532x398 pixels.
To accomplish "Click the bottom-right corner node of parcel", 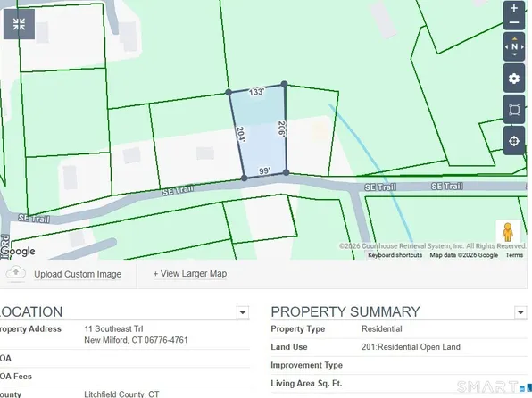I will (286, 172).
